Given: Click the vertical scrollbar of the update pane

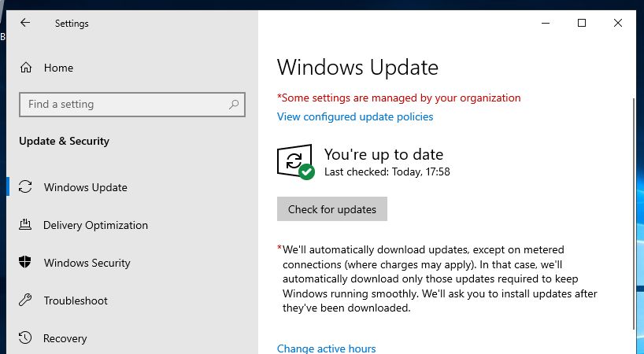Looking at the screenshot, I should tap(634, 213).
